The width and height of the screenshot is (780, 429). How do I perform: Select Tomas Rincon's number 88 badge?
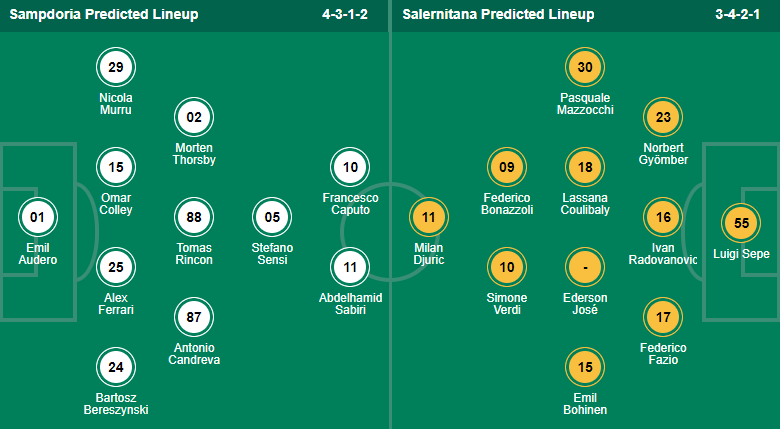pyautogui.click(x=194, y=216)
